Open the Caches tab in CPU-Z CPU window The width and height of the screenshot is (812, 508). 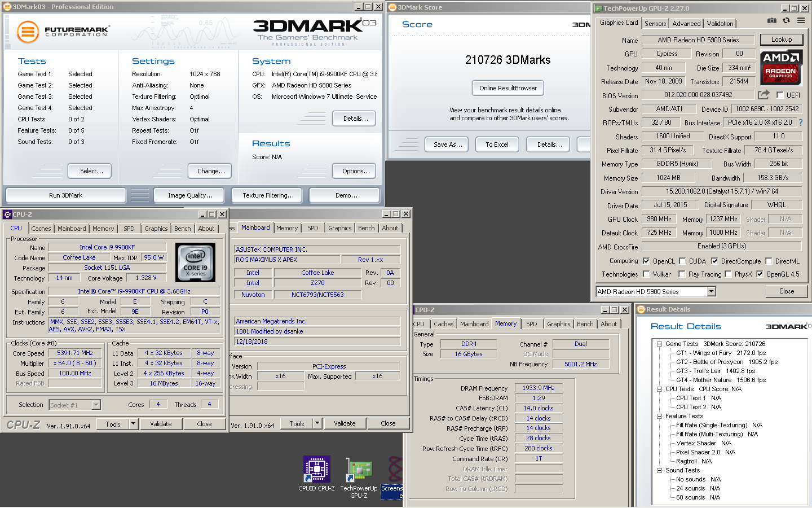point(41,229)
